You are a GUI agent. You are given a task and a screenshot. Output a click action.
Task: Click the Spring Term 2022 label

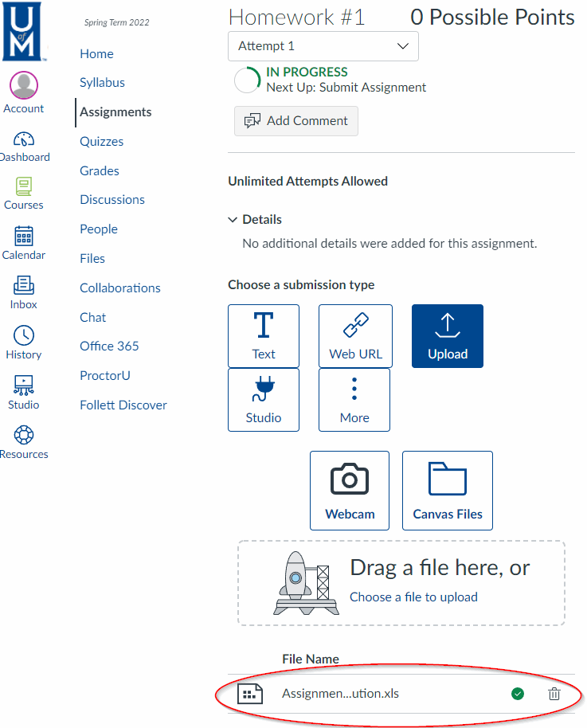tap(116, 22)
